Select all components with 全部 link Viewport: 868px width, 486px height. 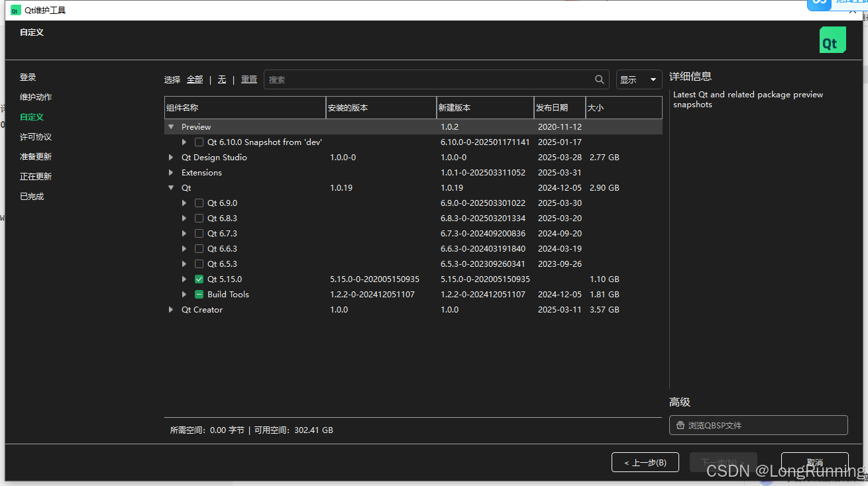pyautogui.click(x=195, y=79)
